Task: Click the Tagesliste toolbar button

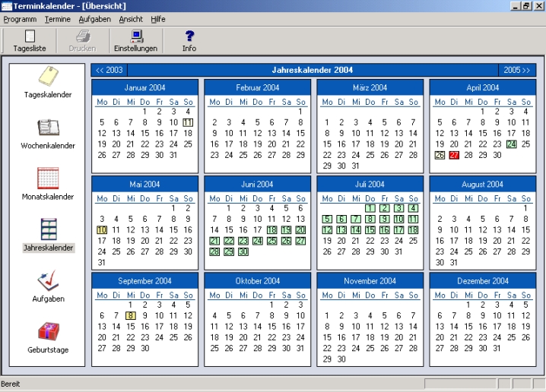Action: tap(30, 40)
